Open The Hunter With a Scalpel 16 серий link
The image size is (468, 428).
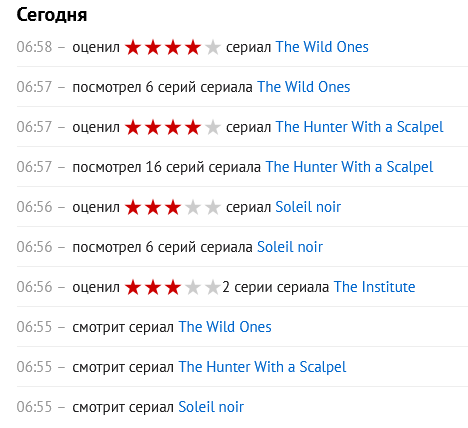tap(349, 167)
